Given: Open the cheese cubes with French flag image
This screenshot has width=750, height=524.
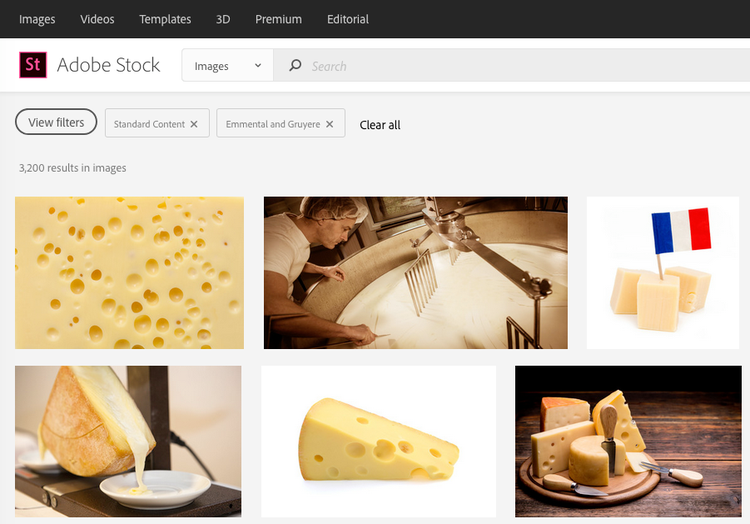Looking at the screenshot, I should click(x=663, y=273).
